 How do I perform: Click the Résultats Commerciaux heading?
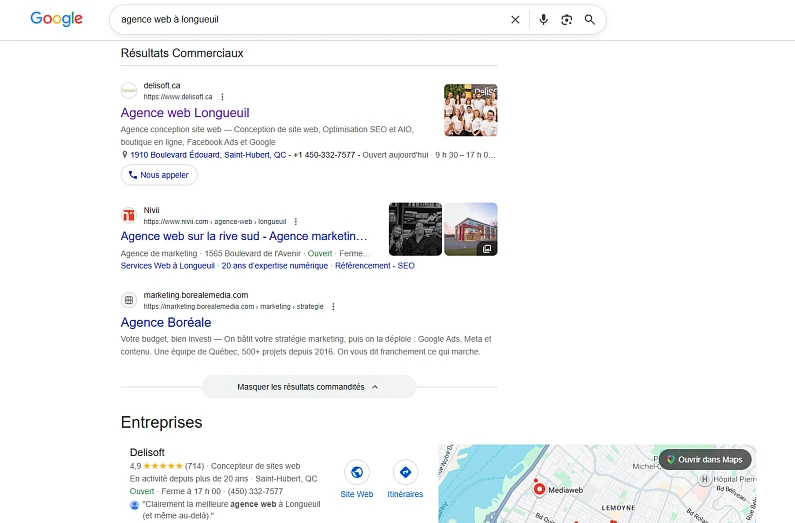coord(182,53)
